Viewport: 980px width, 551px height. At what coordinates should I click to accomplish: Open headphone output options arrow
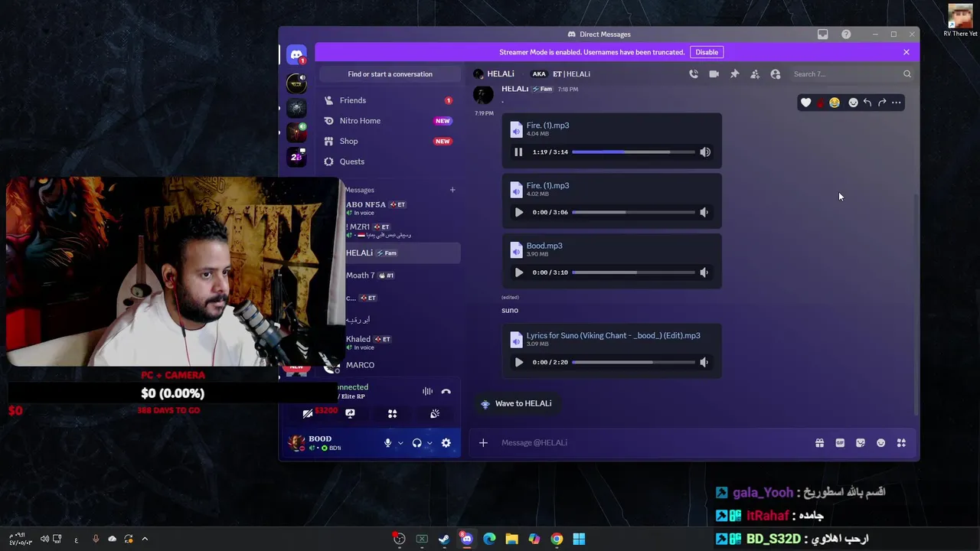[430, 443]
